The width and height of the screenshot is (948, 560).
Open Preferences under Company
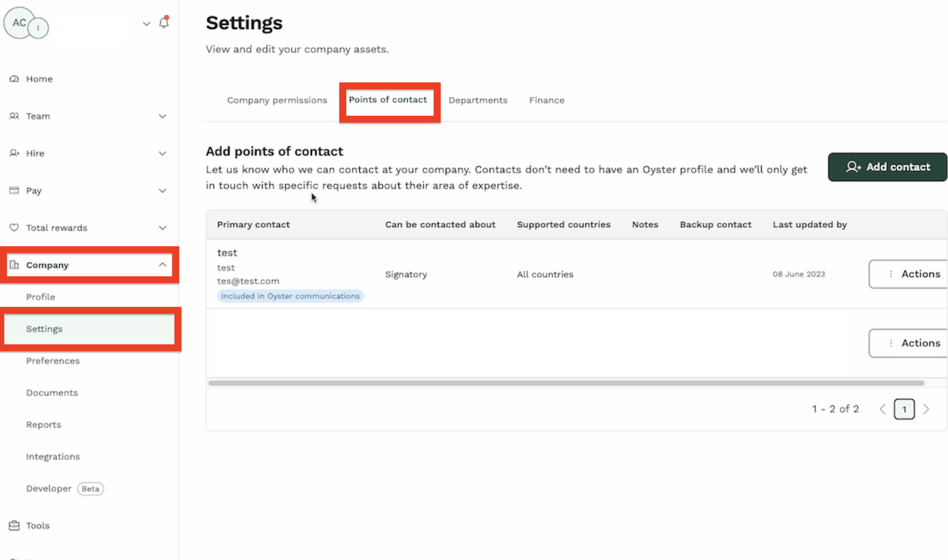(x=53, y=361)
